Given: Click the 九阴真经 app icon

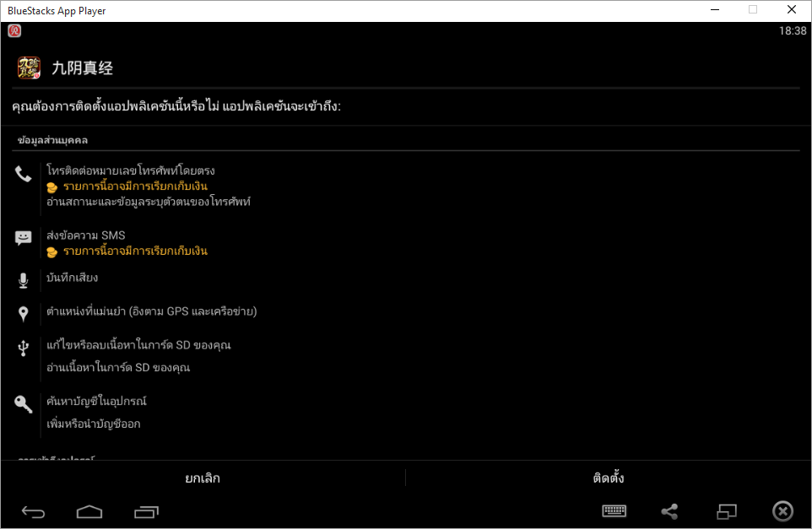Looking at the screenshot, I should click(29, 67).
